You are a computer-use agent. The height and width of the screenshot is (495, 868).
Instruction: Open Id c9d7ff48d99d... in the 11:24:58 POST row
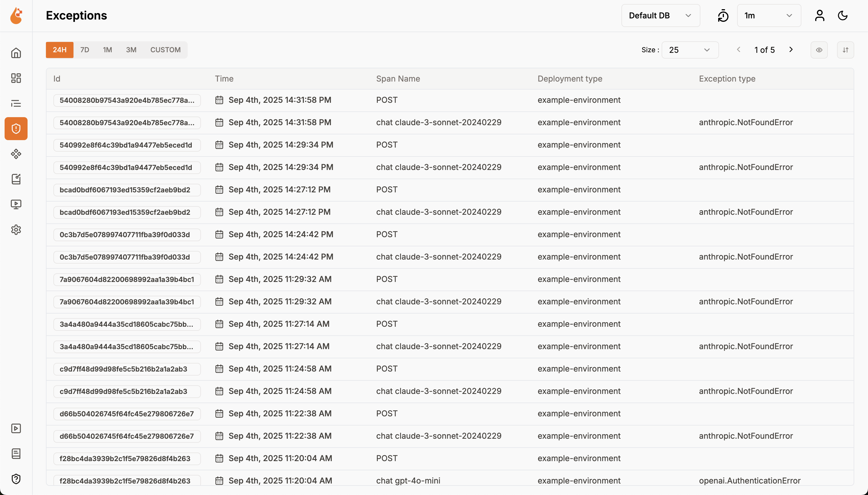tap(127, 369)
